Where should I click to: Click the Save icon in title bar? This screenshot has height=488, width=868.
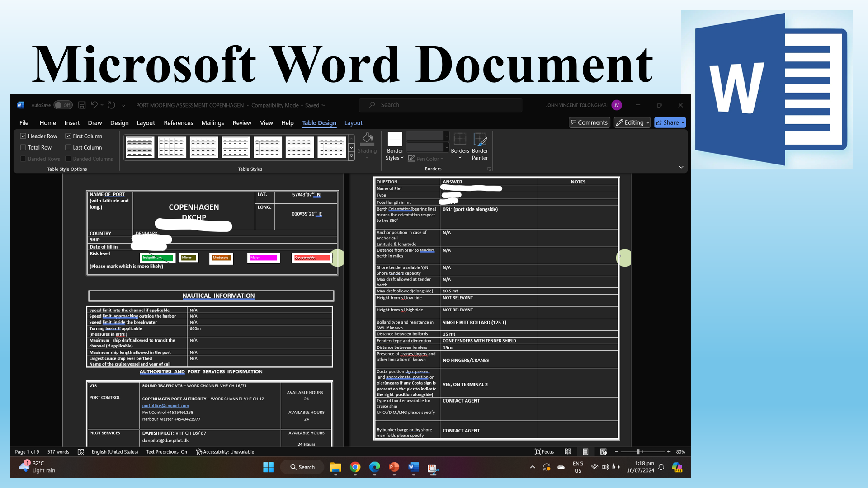coord(82,105)
